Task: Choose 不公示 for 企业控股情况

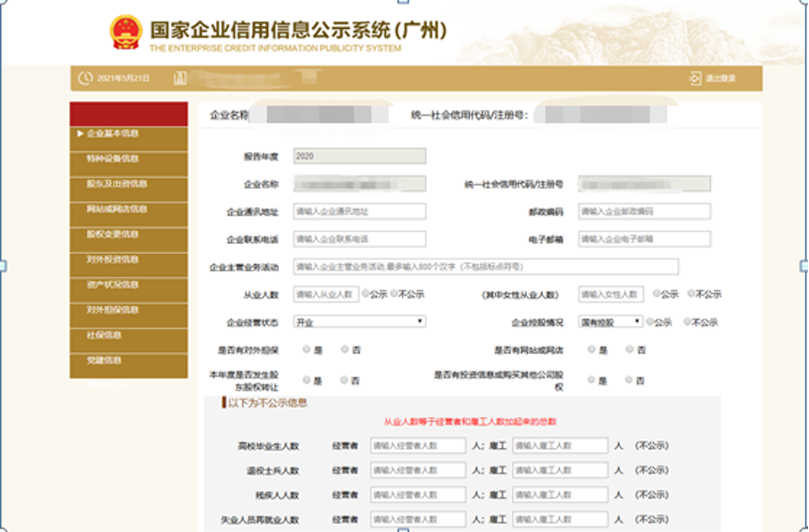Action: tap(688, 322)
